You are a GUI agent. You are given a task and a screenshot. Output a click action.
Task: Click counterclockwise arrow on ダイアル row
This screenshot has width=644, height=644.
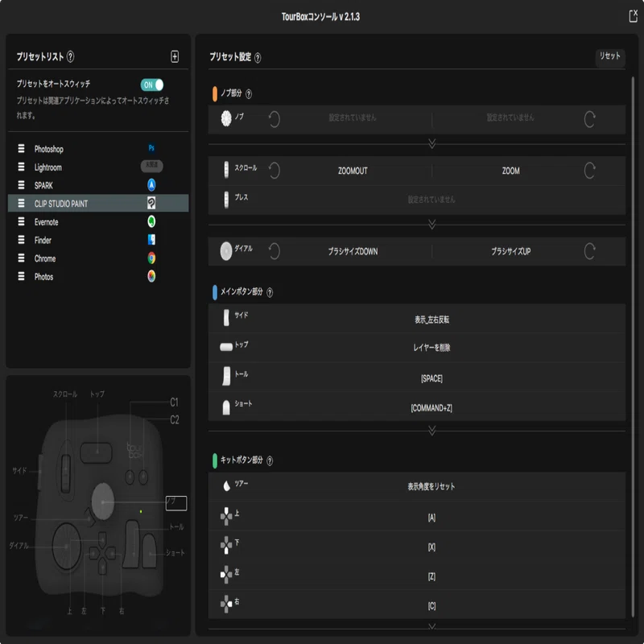pyautogui.click(x=274, y=251)
